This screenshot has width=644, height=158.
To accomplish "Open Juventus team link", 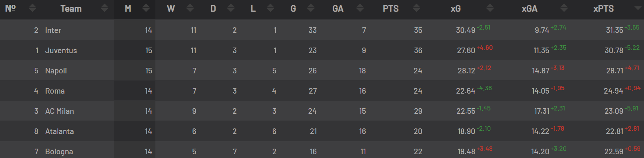I will pyautogui.click(x=61, y=51).
